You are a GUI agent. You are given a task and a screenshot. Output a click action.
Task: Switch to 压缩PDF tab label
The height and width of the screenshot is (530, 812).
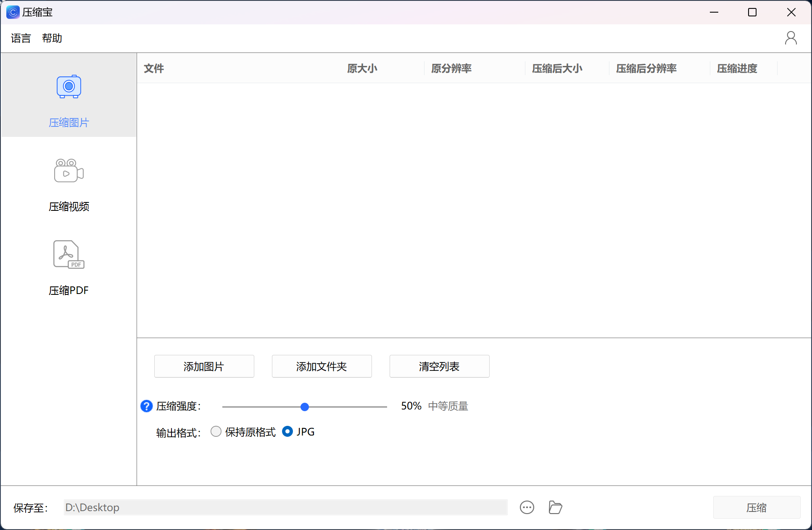[69, 291]
